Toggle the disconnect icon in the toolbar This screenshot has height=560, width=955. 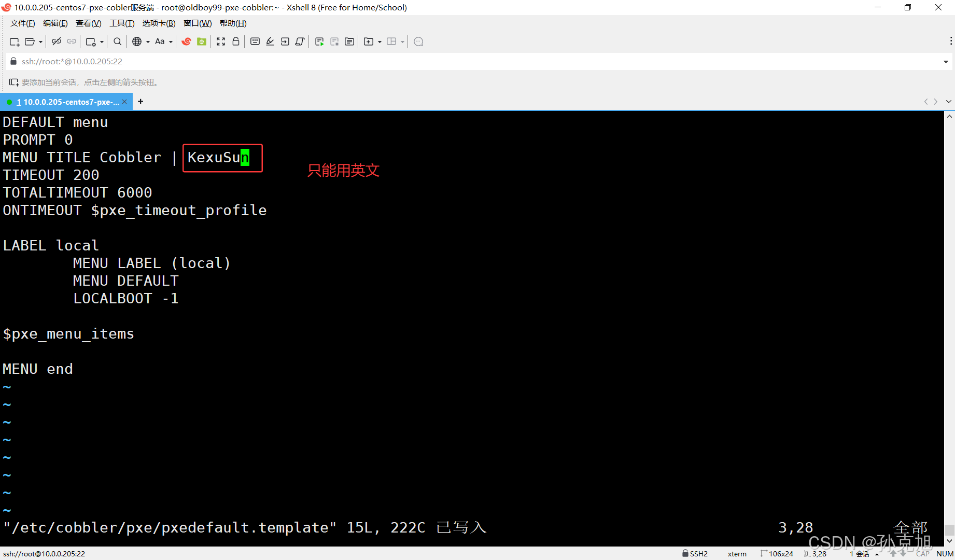click(56, 41)
